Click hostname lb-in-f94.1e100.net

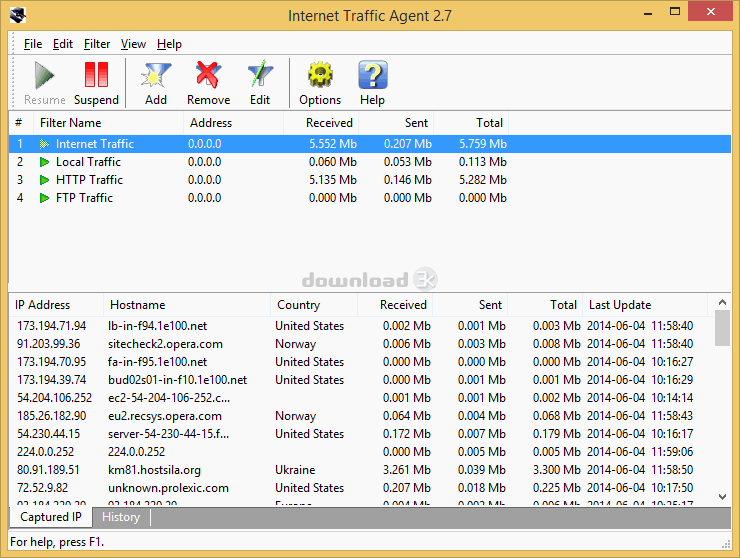(x=158, y=326)
